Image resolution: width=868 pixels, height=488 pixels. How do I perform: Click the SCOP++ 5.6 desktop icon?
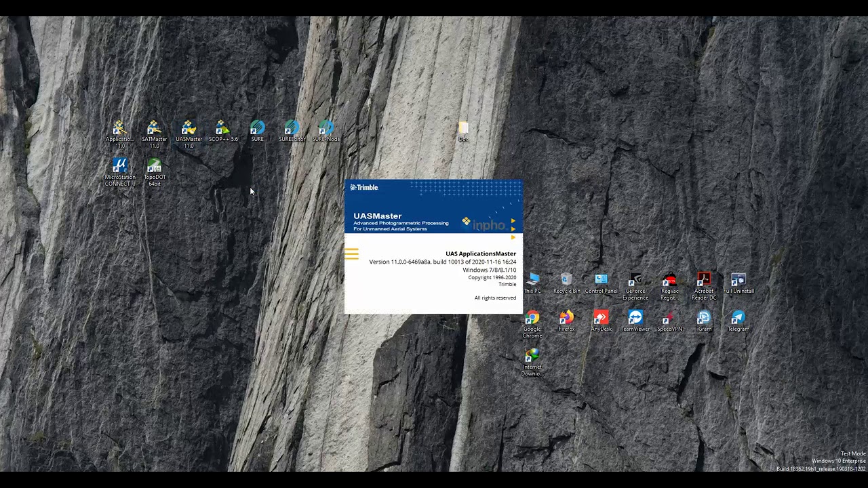(x=223, y=131)
